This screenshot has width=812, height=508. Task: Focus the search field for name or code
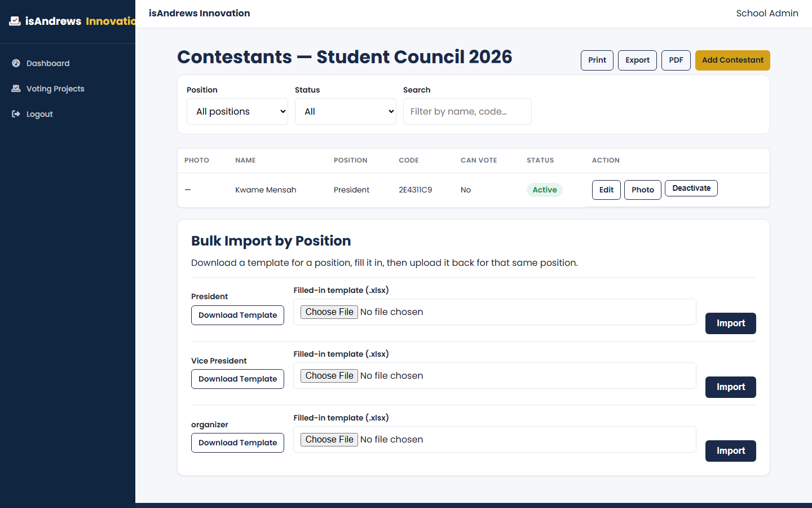pos(467,111)
